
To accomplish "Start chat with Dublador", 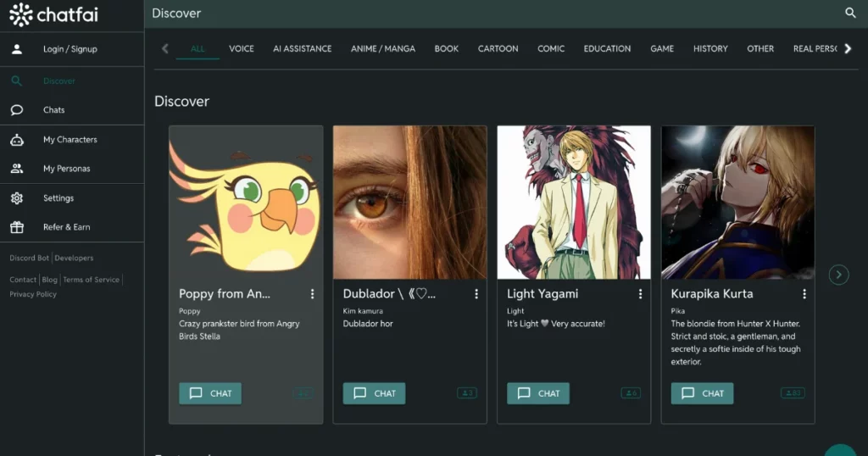I will point(374,393).
